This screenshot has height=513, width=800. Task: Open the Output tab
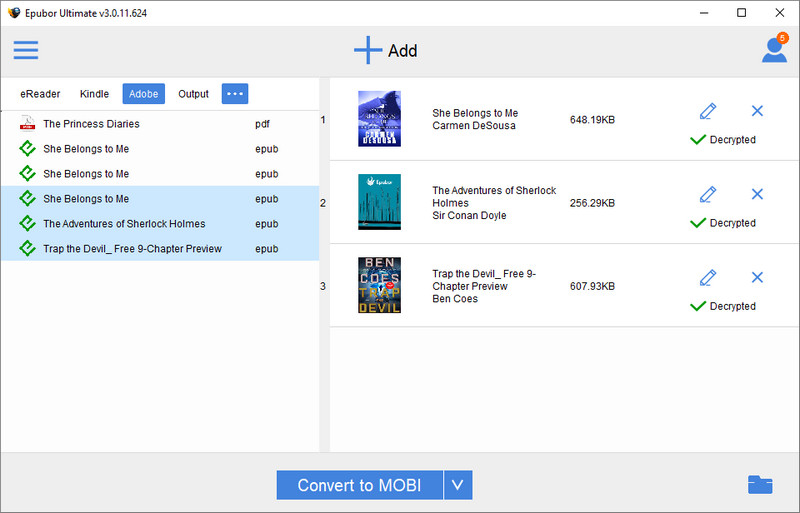193,94
